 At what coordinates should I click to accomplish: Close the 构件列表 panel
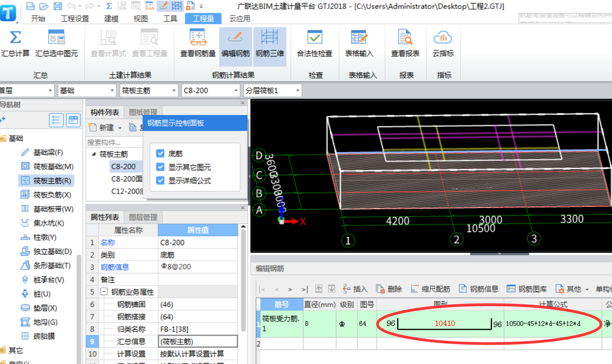click(243, 103)
